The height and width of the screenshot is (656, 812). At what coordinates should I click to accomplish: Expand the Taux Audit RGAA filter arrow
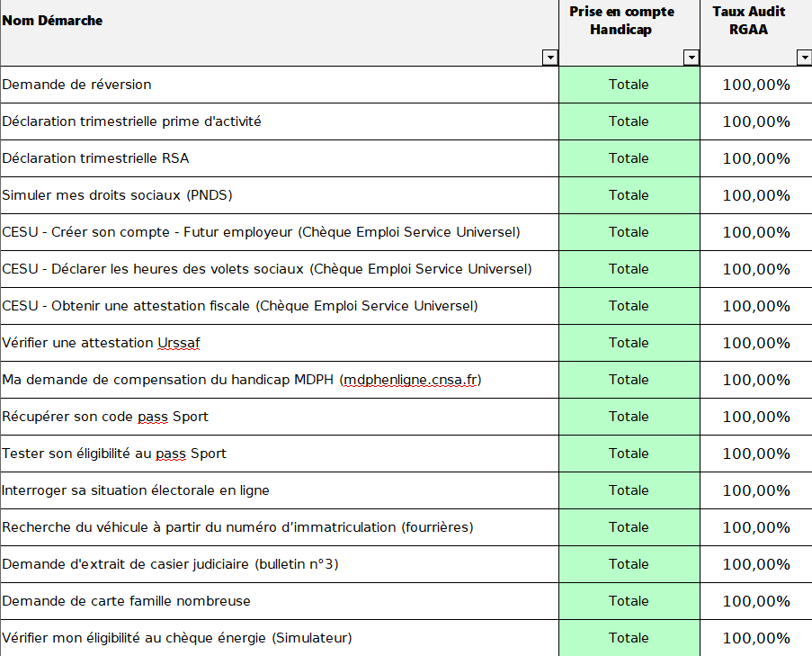(x=804, y=58)
